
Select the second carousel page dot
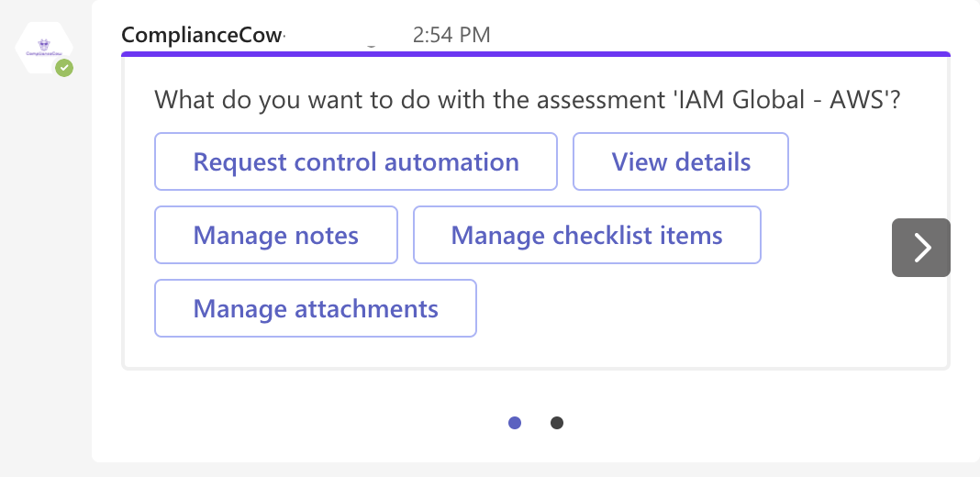point(557,423)
